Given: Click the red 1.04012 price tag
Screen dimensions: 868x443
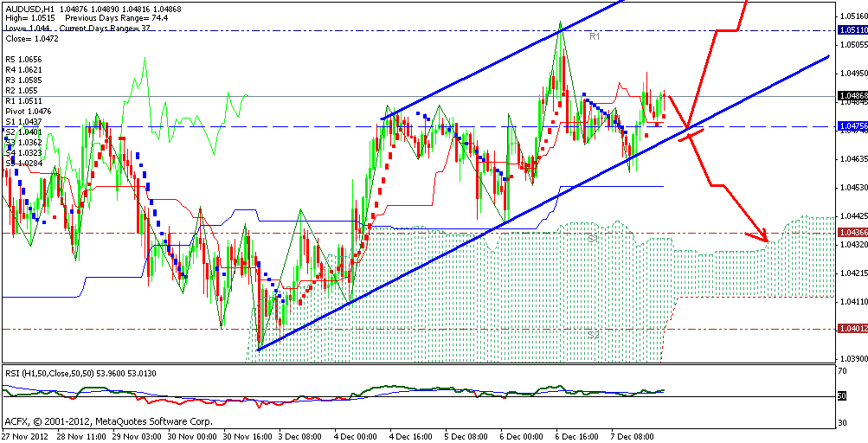Looking at the screenshot, I should pos(851,329).
